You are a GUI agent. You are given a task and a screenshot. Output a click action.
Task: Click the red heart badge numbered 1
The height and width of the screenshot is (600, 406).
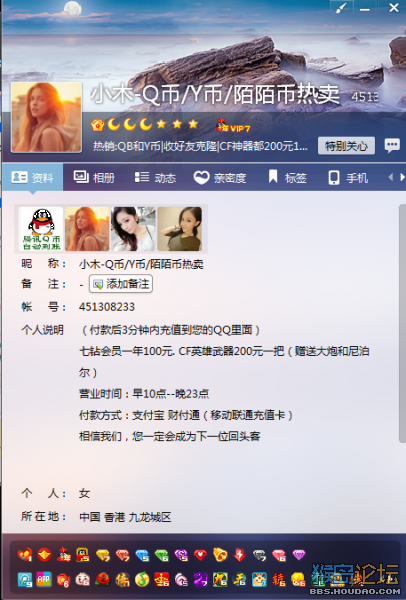click(x=25, y=554)
